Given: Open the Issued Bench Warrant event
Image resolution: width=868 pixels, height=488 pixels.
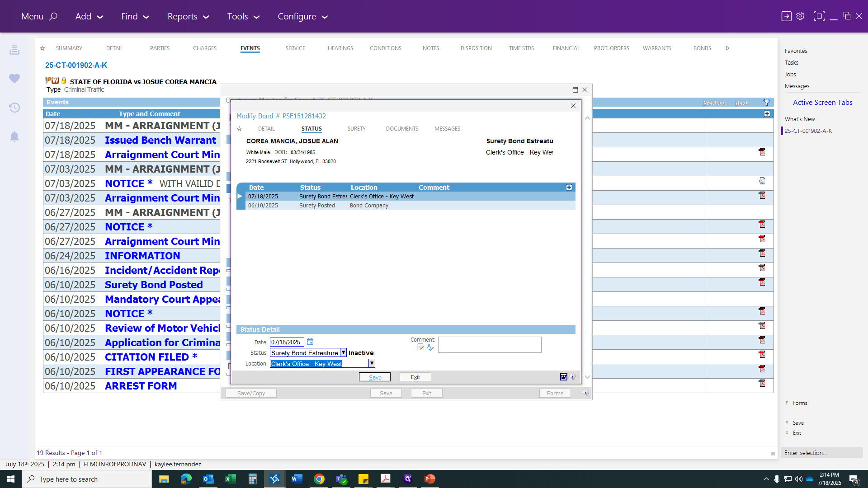Looking at the screenshot, I should pos(160,140).
